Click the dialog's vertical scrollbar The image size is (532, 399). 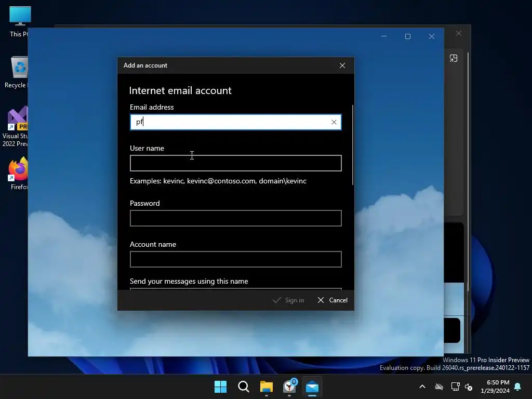tap(353, 145)
